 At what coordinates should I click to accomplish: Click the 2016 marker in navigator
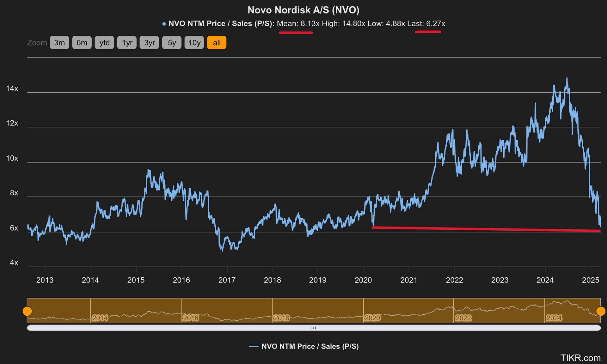click(x=191, y=318)
